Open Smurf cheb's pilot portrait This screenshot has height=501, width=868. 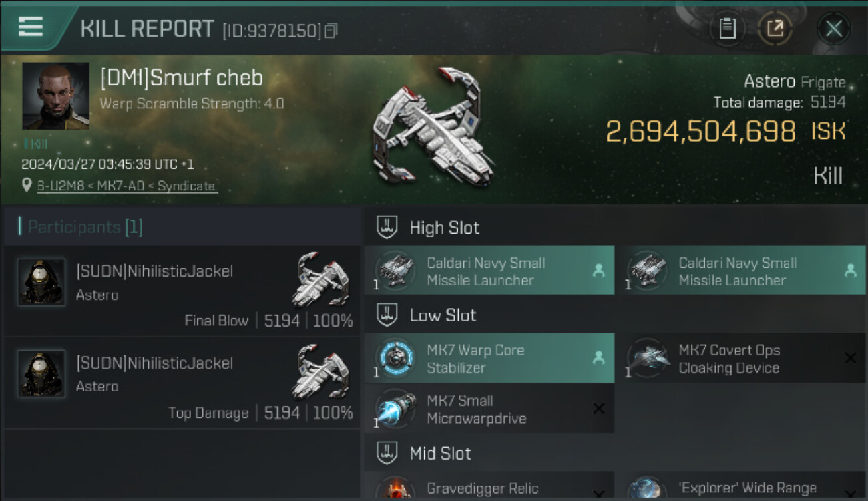(56, 96)
